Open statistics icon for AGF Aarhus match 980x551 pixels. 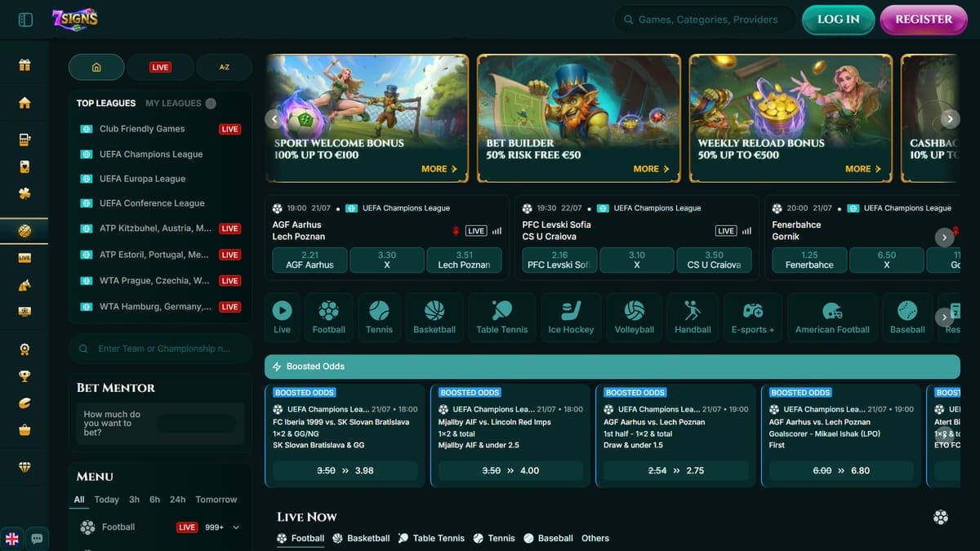(x=497, y=231)
